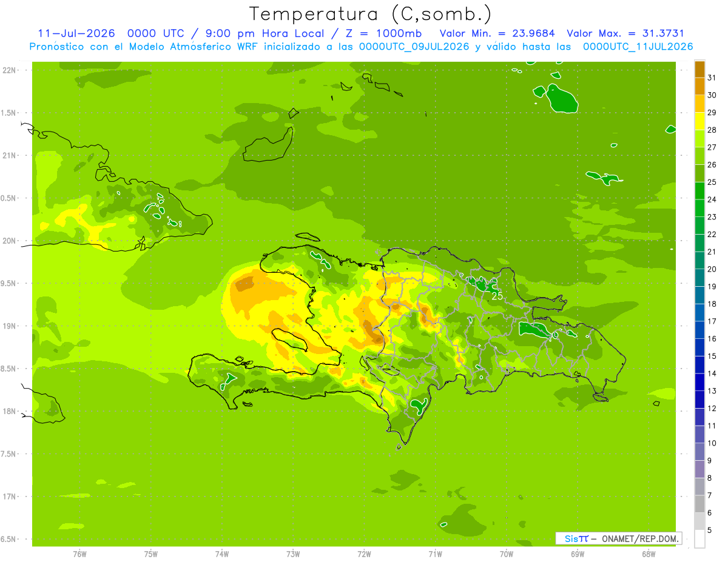Image resolution: width=728 pixels, height=562 pixels.
Task: Click legend value 29
Action: tap(712, 113)
